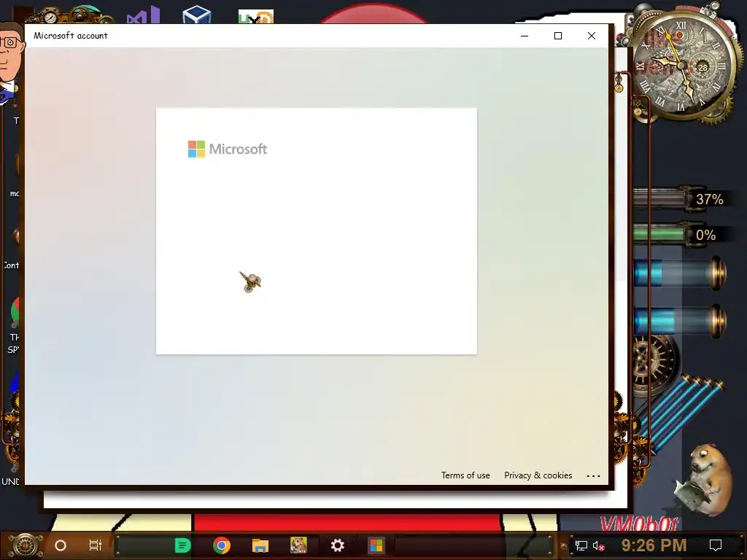Open Google Chrome from the taskbar
Viewport: 747px width, 560px height.
pyautogui.click(x=222, y=545)
